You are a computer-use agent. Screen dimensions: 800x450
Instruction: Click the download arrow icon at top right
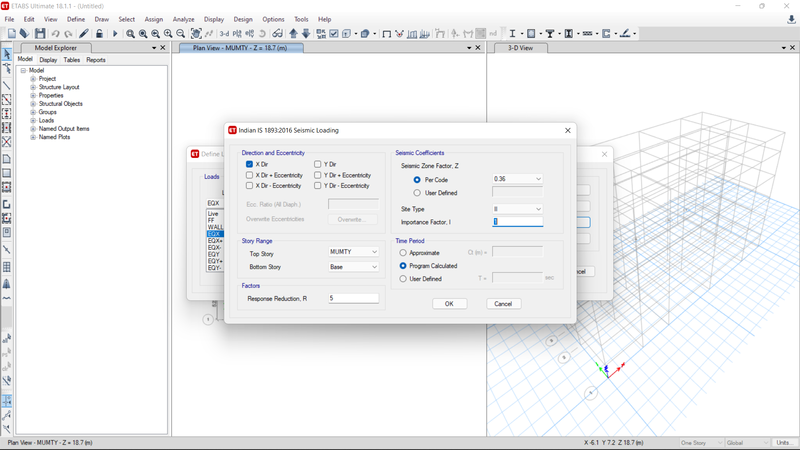(791, 19)
